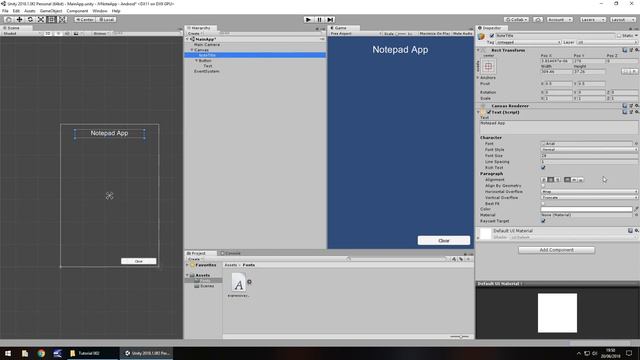The width and height of the screenshot is (640, 360).
Task: Open the cloud Services button
Action: tap(538, 20)
